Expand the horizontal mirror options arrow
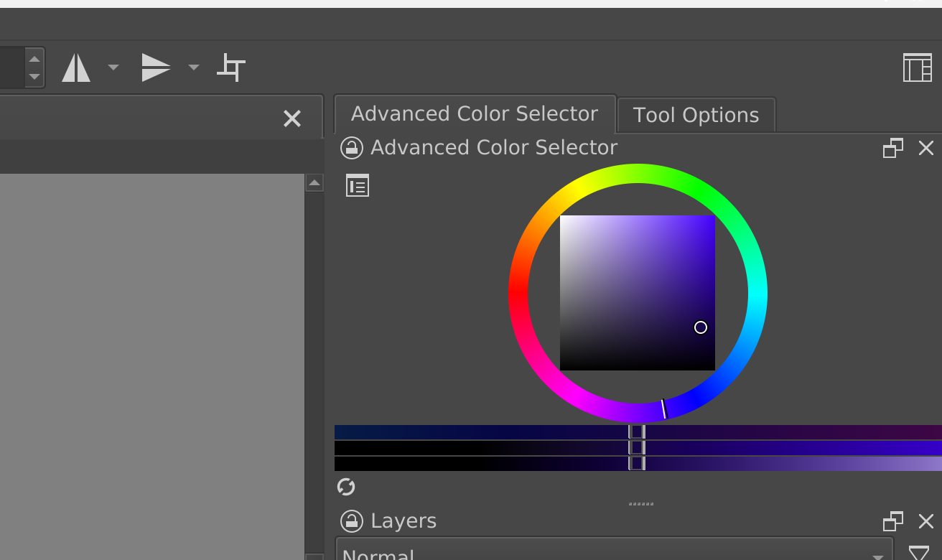This screenshot has width=942, height=560. click(113, 67)
